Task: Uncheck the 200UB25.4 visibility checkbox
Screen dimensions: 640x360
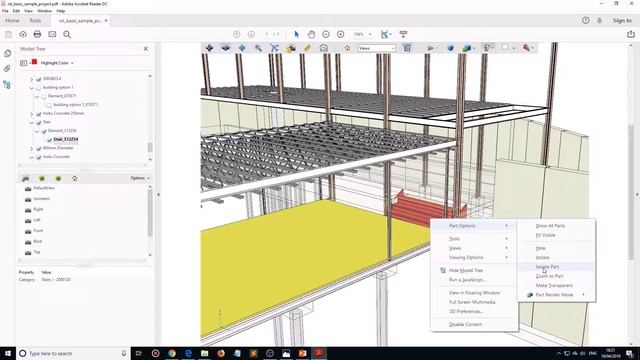Action: (38, 79)
